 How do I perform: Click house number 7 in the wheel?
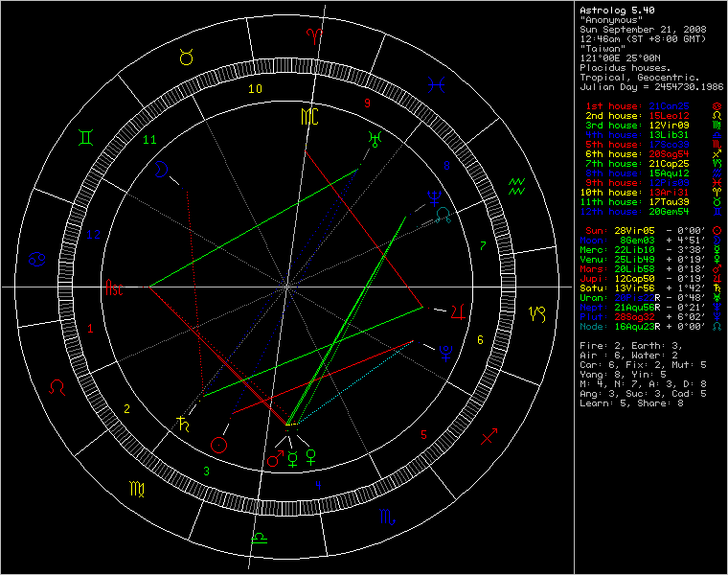coord(483,245)
